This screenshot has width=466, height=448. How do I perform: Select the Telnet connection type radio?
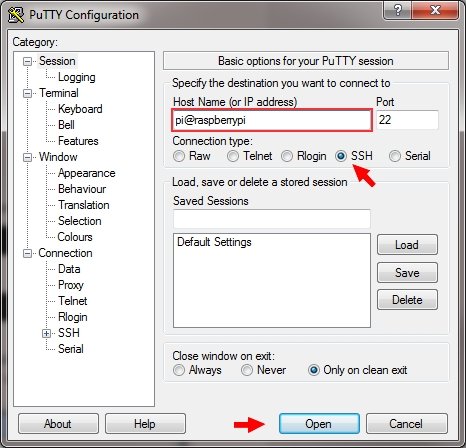click(x=233, y=156)
